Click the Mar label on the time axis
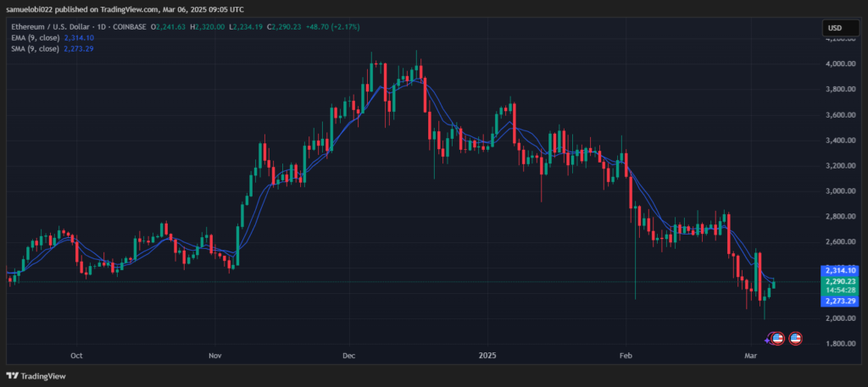The width and height of the screenshot is (868, 387). tap(751, 356)
